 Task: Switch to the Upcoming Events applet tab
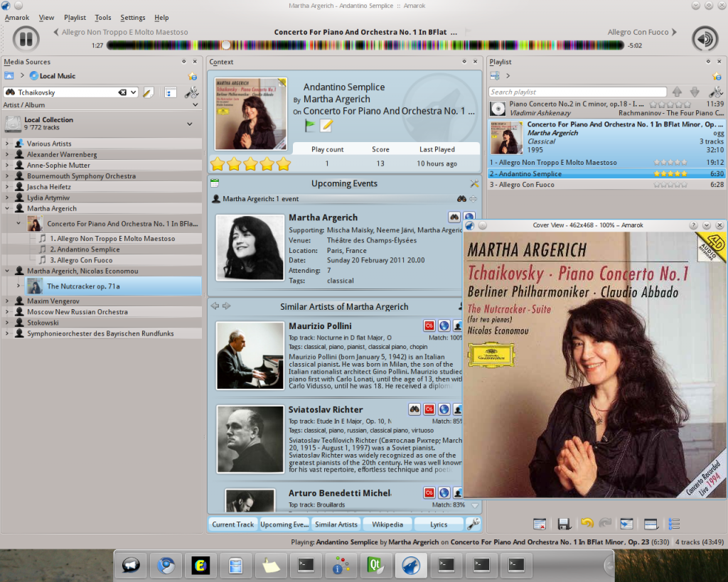[284, 524]
